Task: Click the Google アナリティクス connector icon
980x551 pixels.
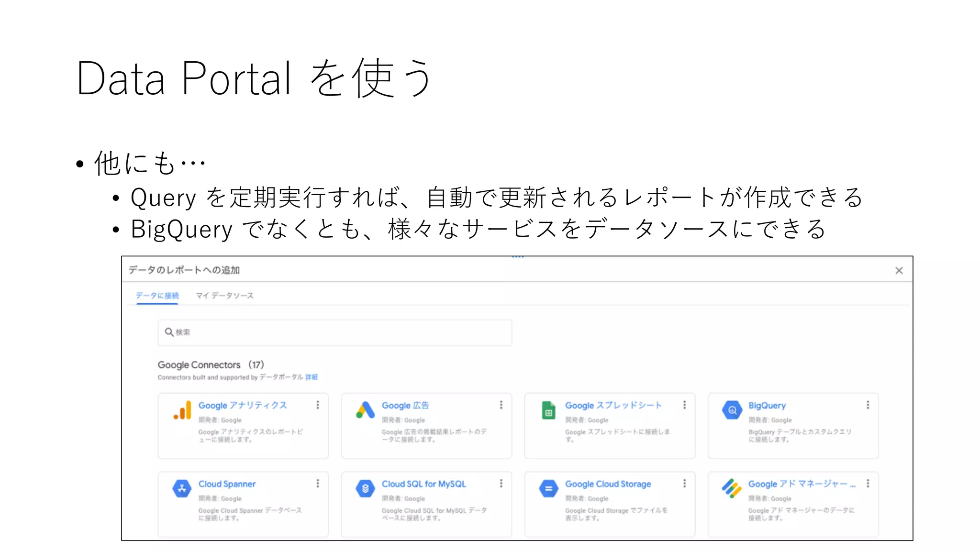Action: 182,410
